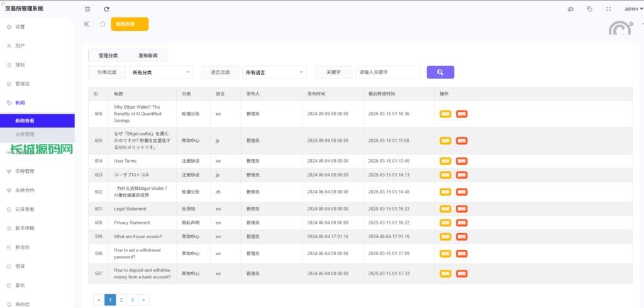644x308 pixels.
Task: Select 分类管理 in the sidebar submenu
Action: tap(25, 135)
